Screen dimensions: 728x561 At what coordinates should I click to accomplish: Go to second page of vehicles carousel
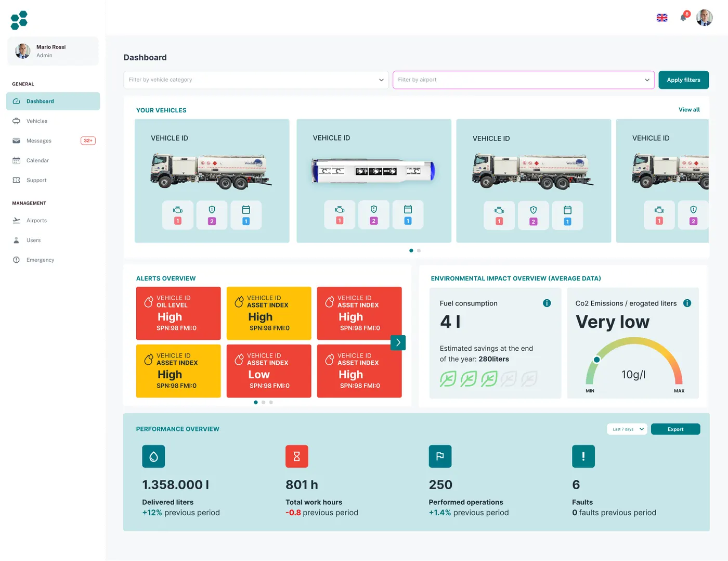(x=419, y=251)
